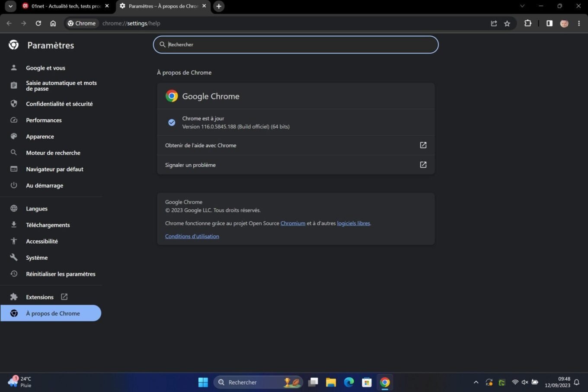Viewport: 588px width, 392px height.
Task: Switch to the 01net tab
Action: tap(66, 6)
